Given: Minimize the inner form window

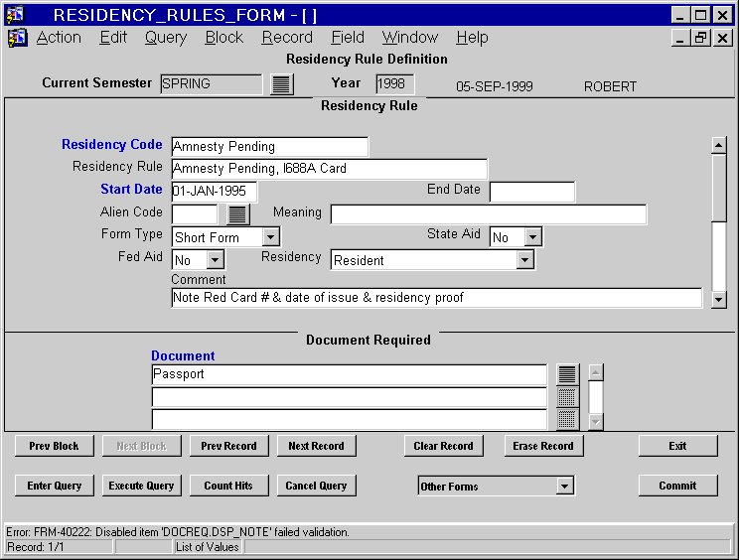Looking at the screenshot, I should coord(680,38).
